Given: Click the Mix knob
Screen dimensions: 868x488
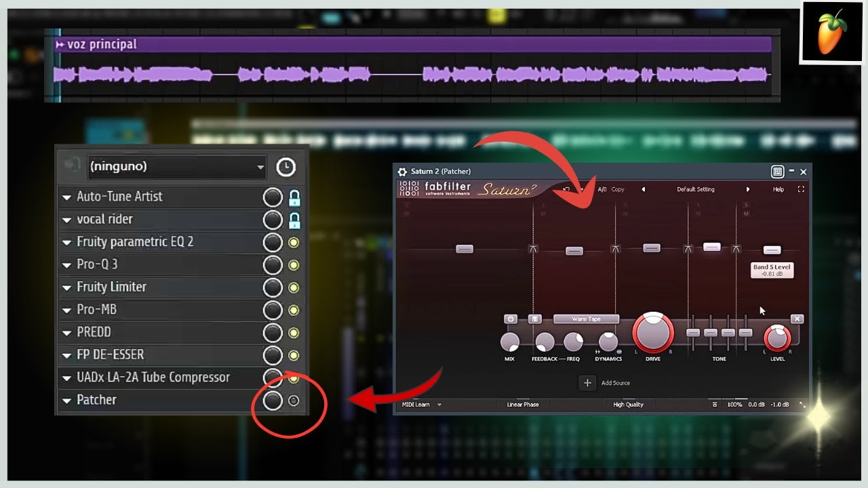Looking at the screenshot, I should tap(509, 342).
